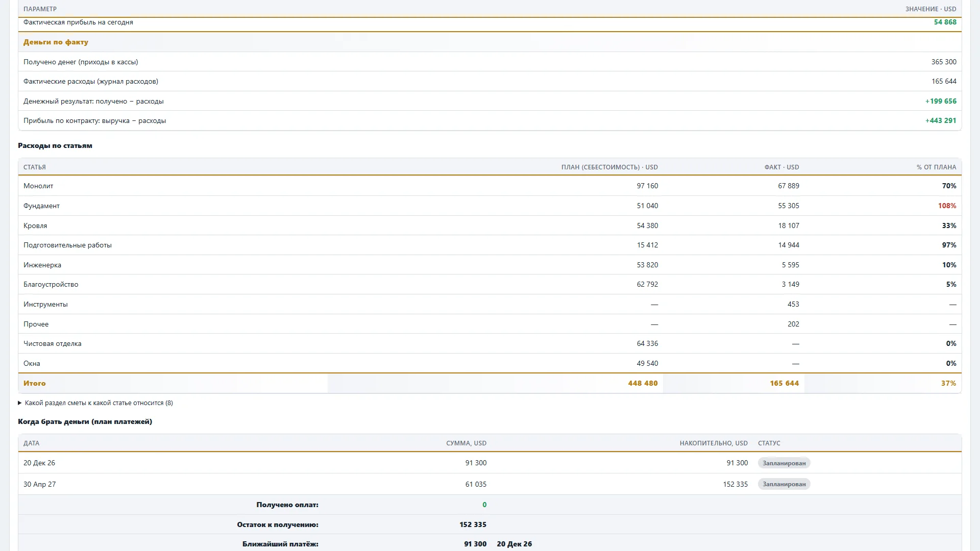Screen dimensions: 980x551
Task: Click the 'Инженерка' article name
Action: [42, 265]
